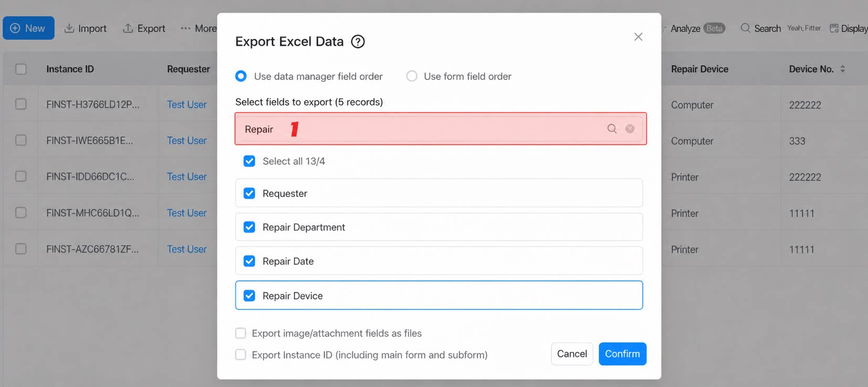The width and height of the screenshot is (868, 387).
Task: Click the New plus button
Action: [28, 28]
